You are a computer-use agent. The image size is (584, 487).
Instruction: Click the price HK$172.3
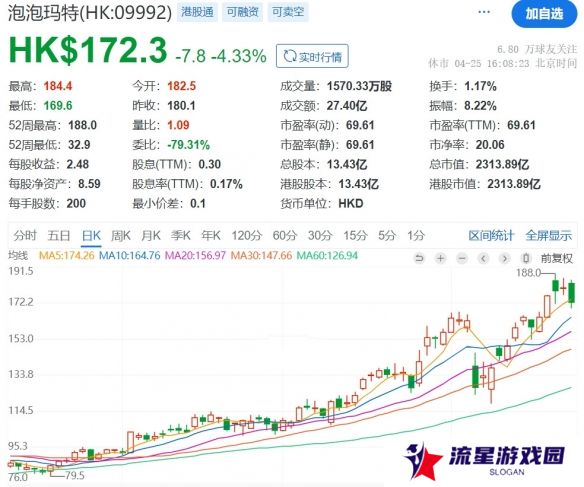[x=88, y=51]
